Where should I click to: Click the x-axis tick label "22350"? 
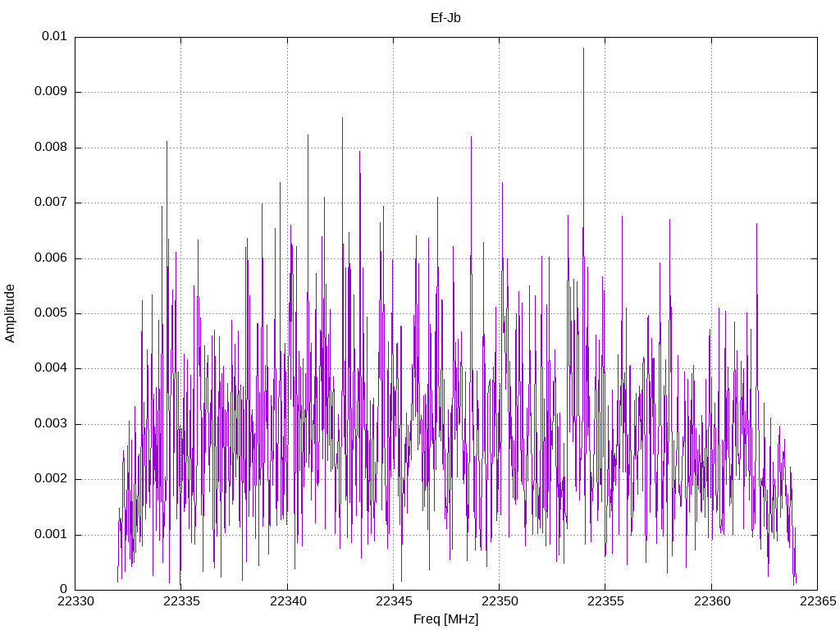[500, 601]
